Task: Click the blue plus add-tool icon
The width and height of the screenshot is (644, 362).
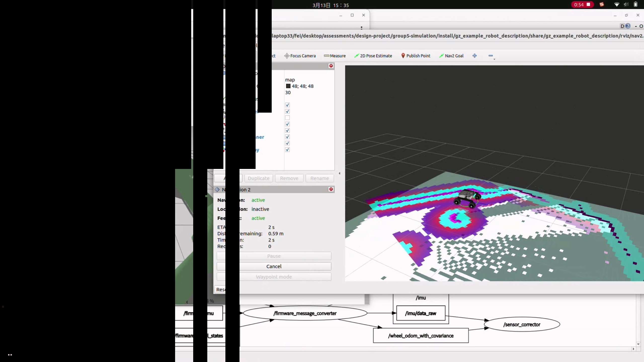Action: point(475,56)
